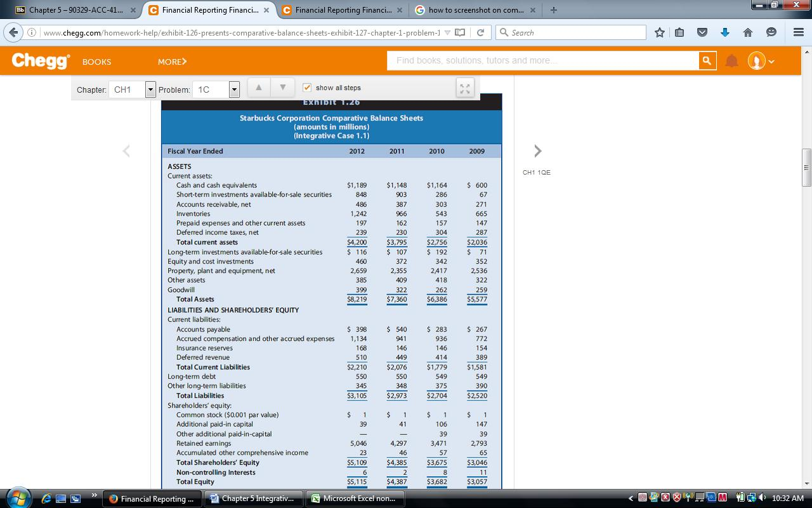Click the Chegg logo

pos(41,60)
